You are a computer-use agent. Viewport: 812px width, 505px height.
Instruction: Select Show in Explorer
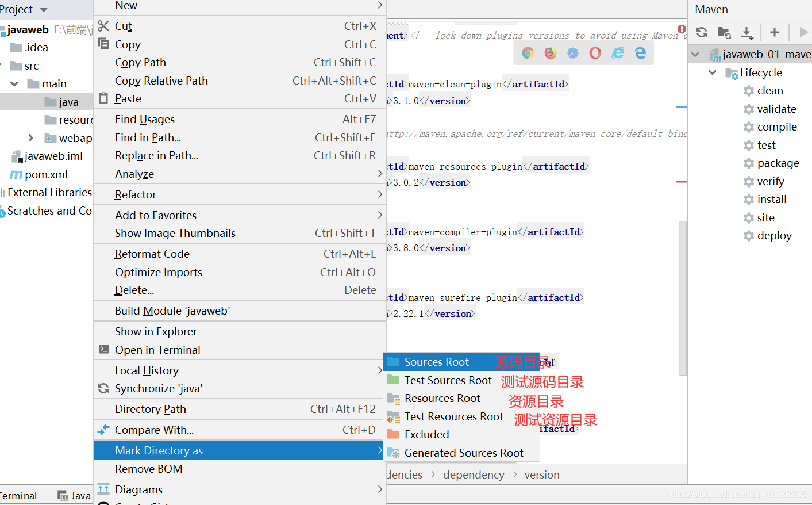tap(240, 331)
